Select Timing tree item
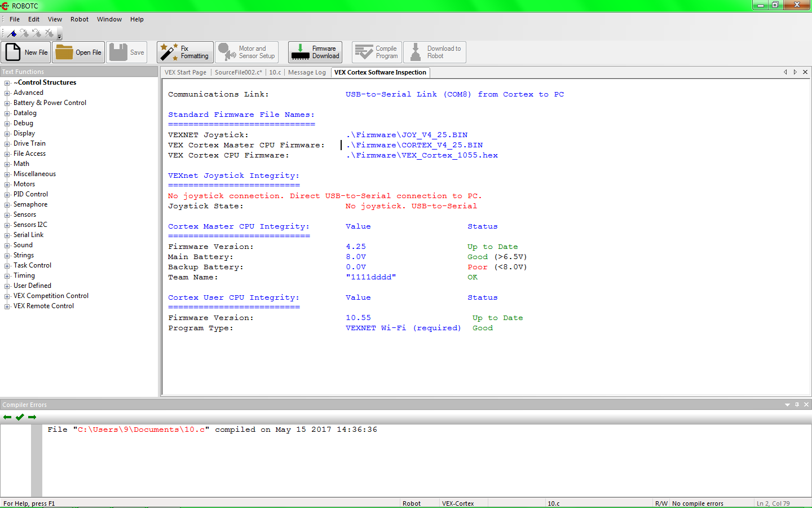The height and width of the screenshot is (508, 812). pyautogui.click(x=24, y=275)
